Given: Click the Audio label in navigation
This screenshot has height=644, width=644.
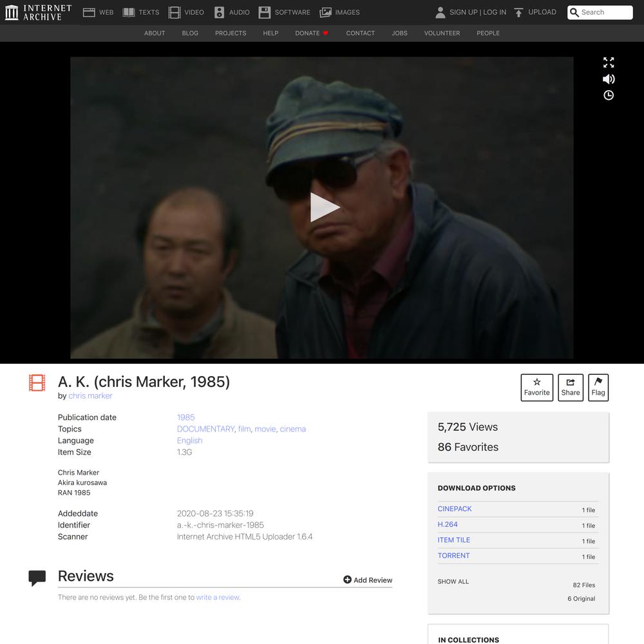Looking at the screenshot, I should (239, 12).
